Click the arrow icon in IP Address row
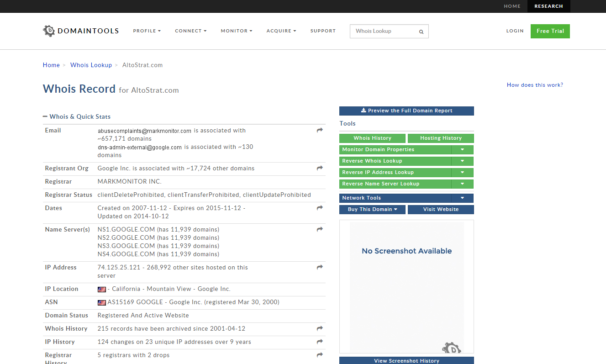 [320, 268]
